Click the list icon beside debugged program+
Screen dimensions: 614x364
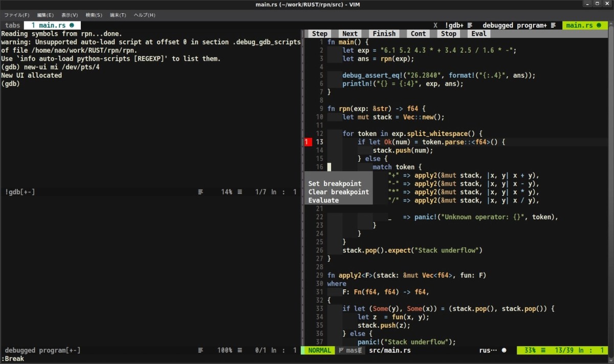point(553,25)
